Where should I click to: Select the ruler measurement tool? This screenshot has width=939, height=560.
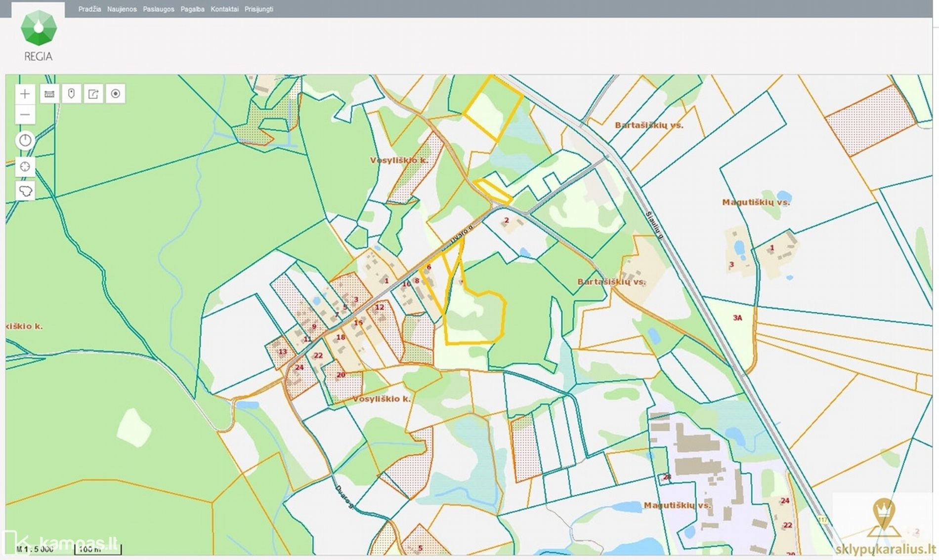(49, 94)
